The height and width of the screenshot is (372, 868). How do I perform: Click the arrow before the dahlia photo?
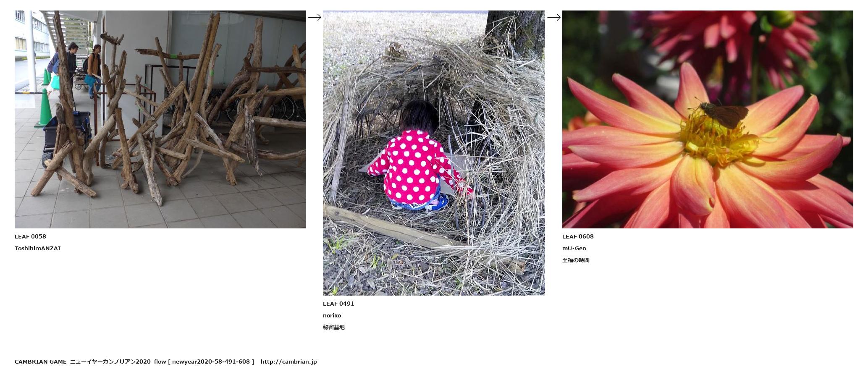click(x=554, y=17)
